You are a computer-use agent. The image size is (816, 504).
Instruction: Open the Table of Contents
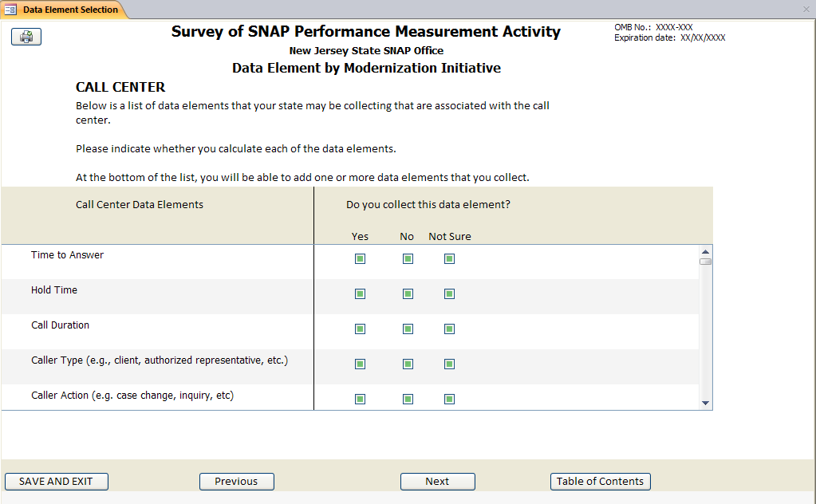pyautogui.click(x=600, y=482)
